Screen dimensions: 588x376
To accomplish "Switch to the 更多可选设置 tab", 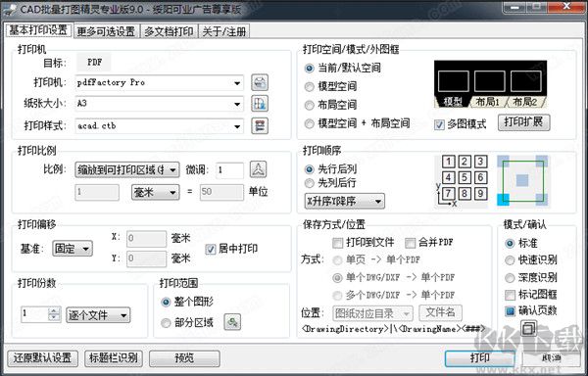I will (x=106, y=31).
